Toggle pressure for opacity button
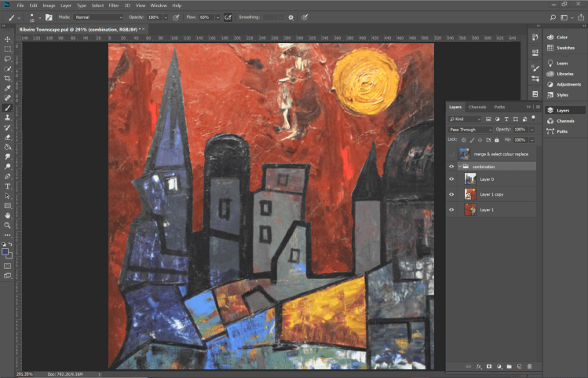 [x=176, y=17]
